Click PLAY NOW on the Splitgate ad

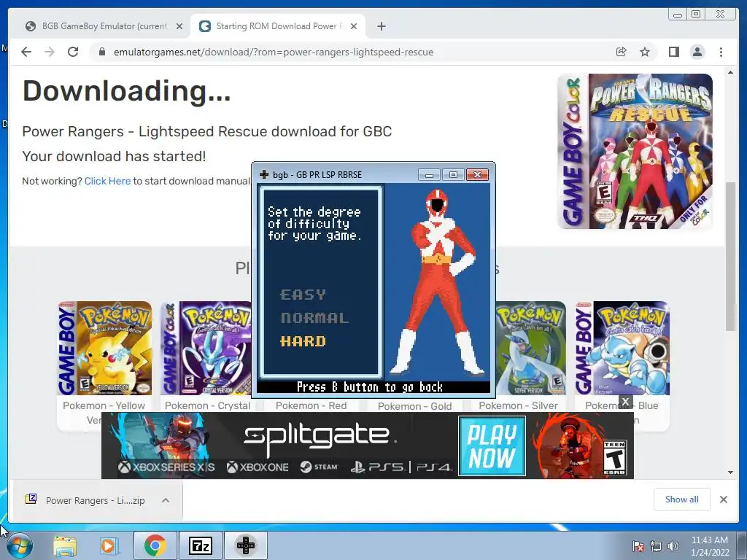492,446
